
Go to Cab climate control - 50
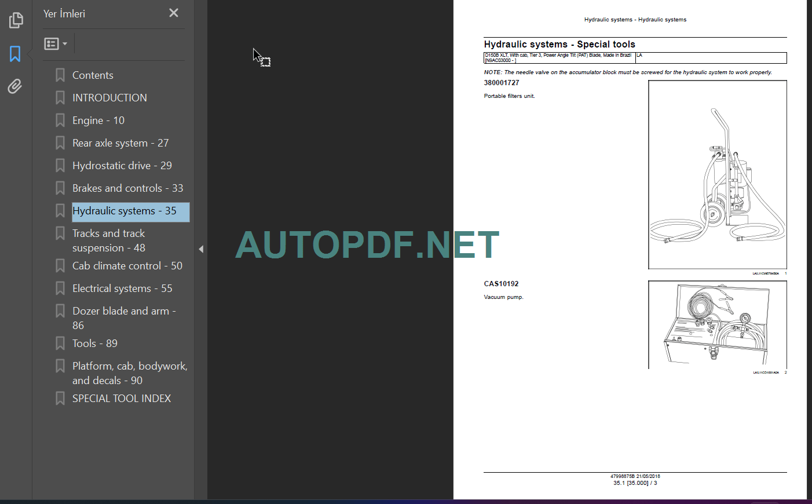click(x=127, y=265)
